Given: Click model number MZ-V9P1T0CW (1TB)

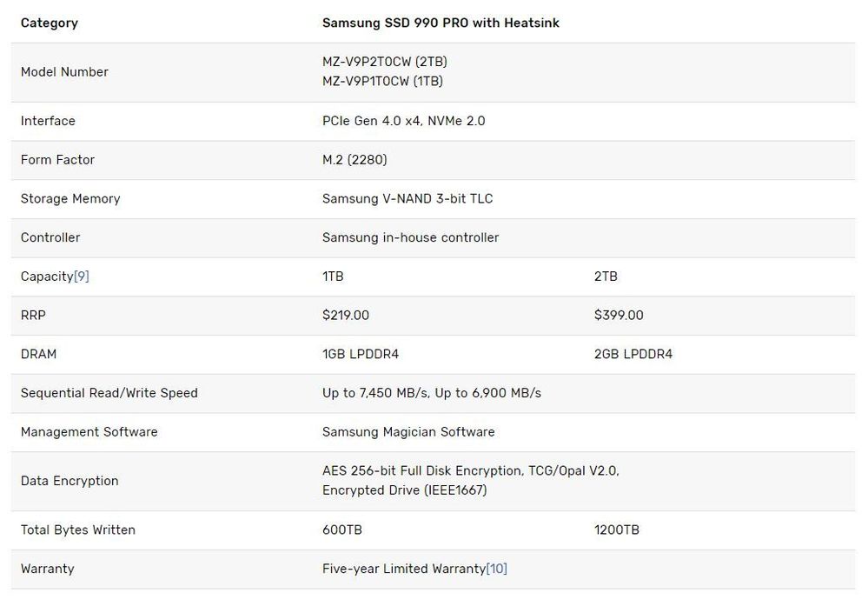Looking at the screenshot, I should pyautogui.click(x=382, y=81).
